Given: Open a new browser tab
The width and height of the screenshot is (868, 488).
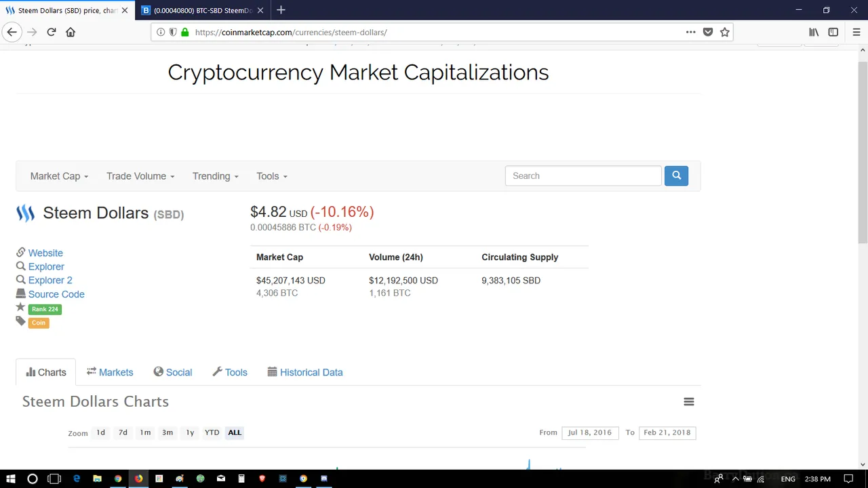Looking at the screenshot, I should (x=281, y=10).
